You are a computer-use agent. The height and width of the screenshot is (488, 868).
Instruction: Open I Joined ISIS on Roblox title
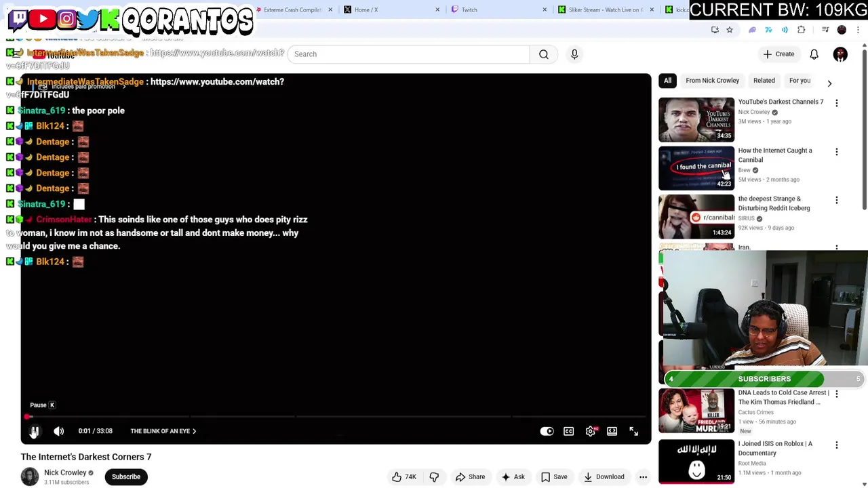pos(775,448)
